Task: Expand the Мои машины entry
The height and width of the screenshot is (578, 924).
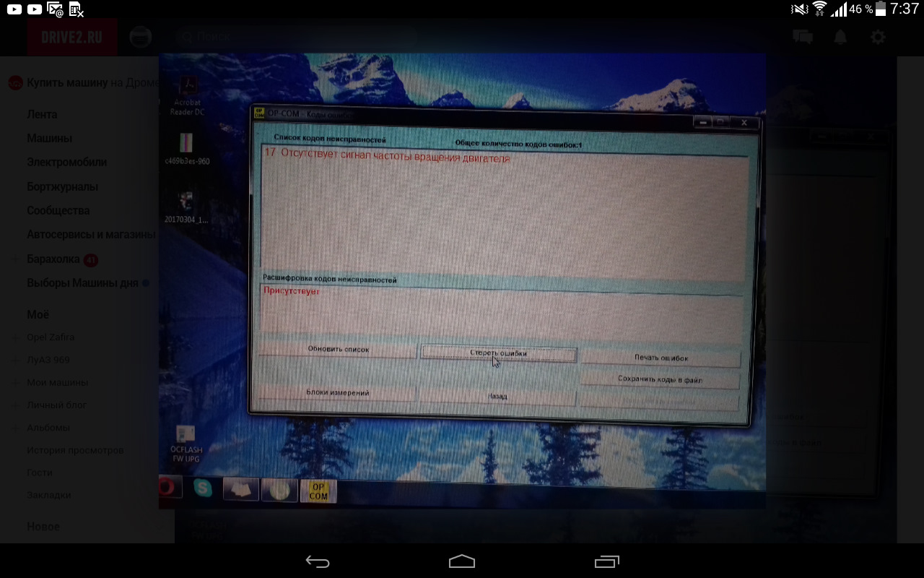Action: (15, 382)
